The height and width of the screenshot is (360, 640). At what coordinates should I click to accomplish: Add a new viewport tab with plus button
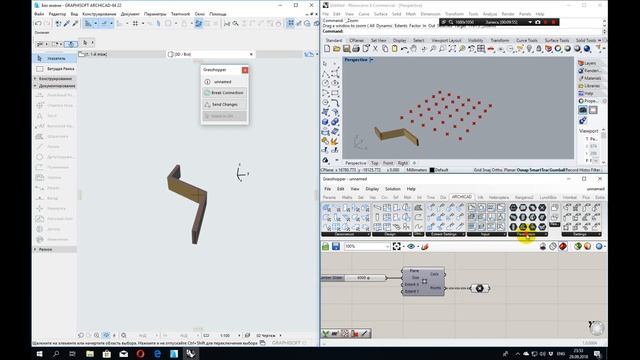[x=414, y=163]
